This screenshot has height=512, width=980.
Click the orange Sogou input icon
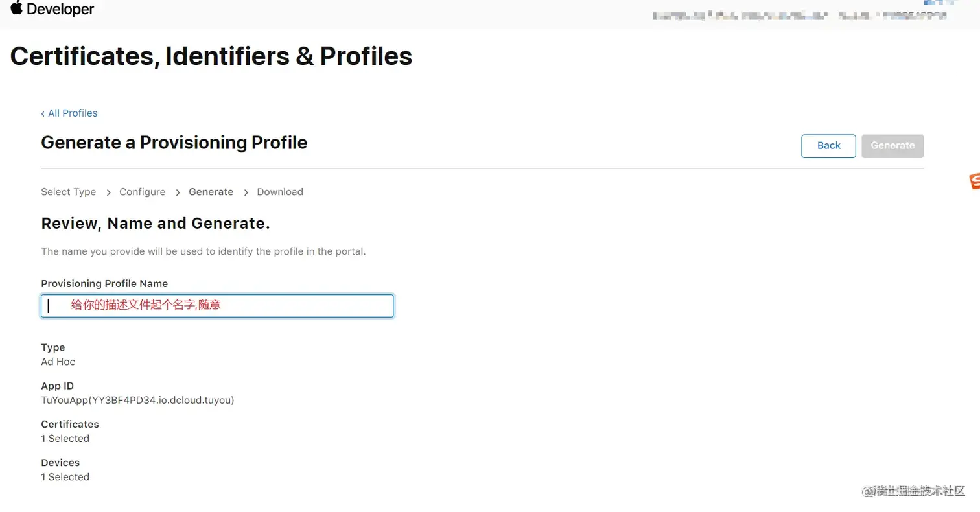[974, 181]
